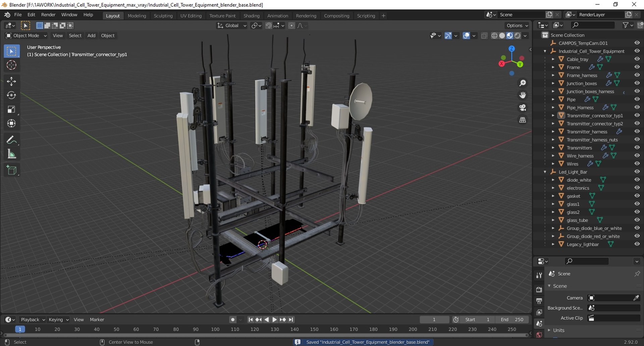Activate the Scale tool
644x346 pixels.
coord(11,110)
